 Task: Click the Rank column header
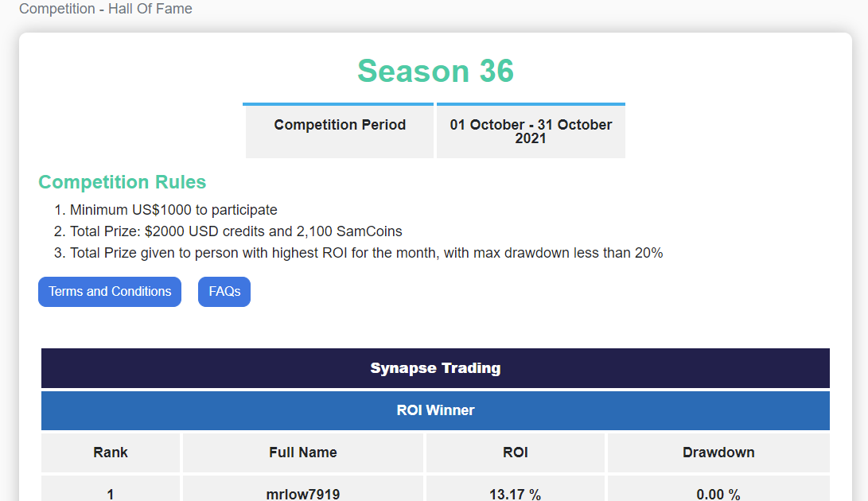tap(111, 452)
